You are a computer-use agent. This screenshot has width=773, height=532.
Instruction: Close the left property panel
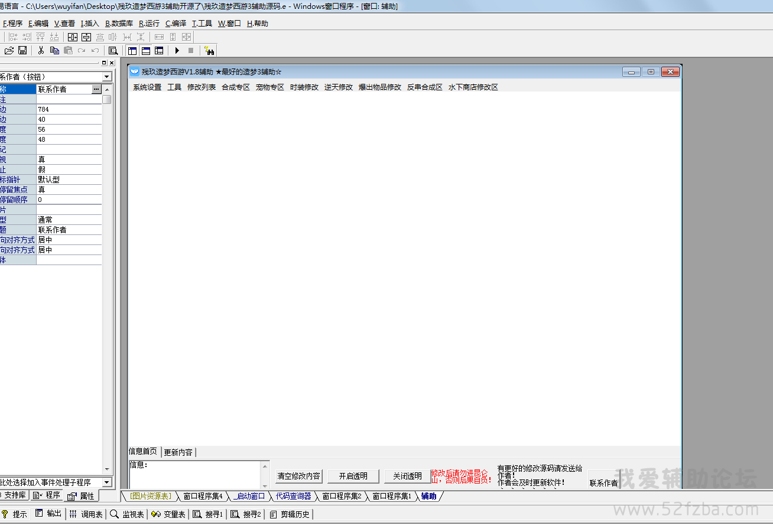coord(112,63)
